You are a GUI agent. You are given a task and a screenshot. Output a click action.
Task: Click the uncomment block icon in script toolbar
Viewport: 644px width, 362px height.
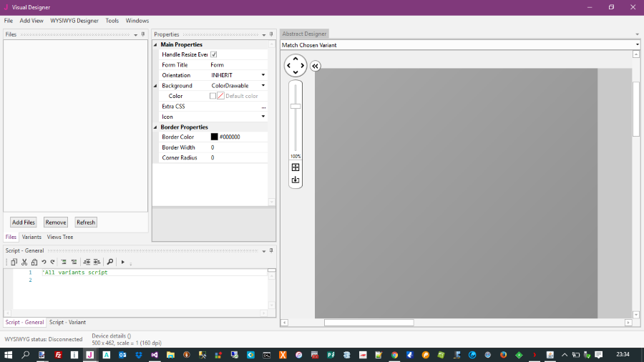(74, 262)
